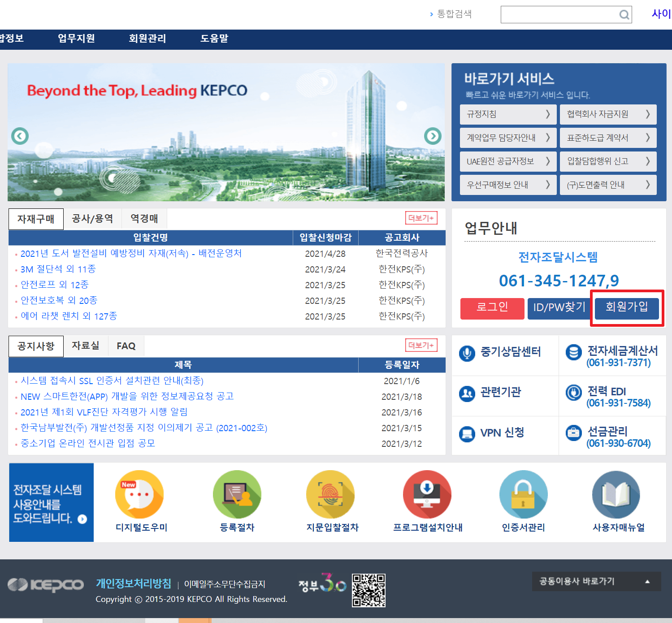Open the 등록절차 icon

[x=237, y=494]
